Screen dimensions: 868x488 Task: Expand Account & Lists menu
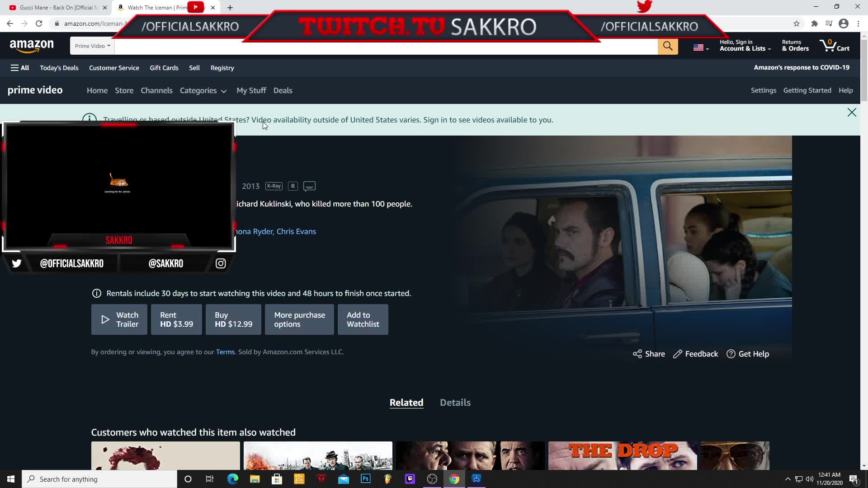coord(745,46)
